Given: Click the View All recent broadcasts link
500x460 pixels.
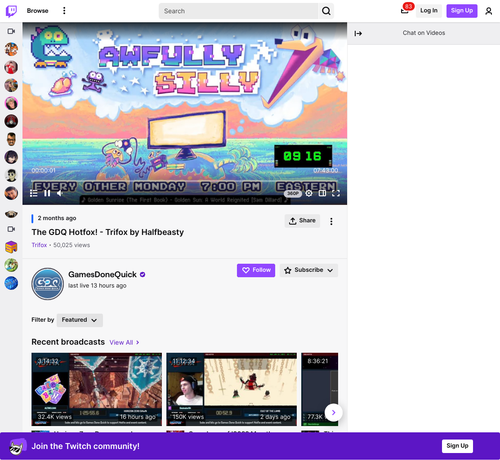Looking at the screenshot, I should click(x=124, y=343).
